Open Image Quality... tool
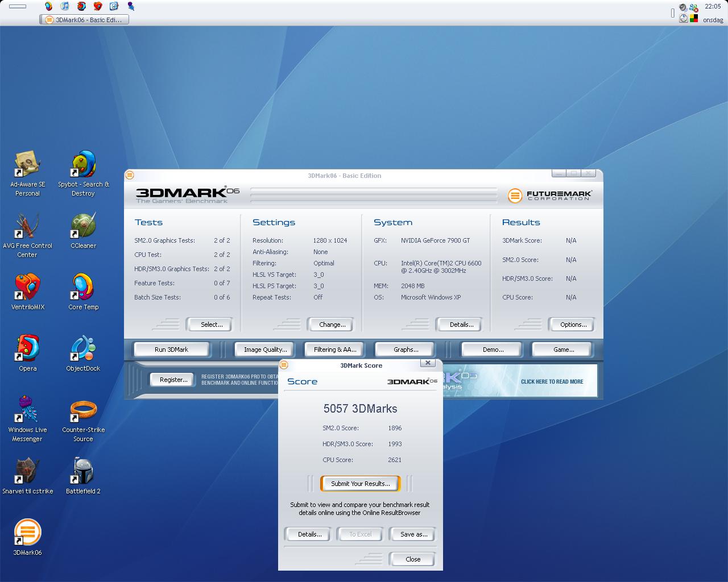This screenshot has width=728, height=582. (x=265, y=350)
